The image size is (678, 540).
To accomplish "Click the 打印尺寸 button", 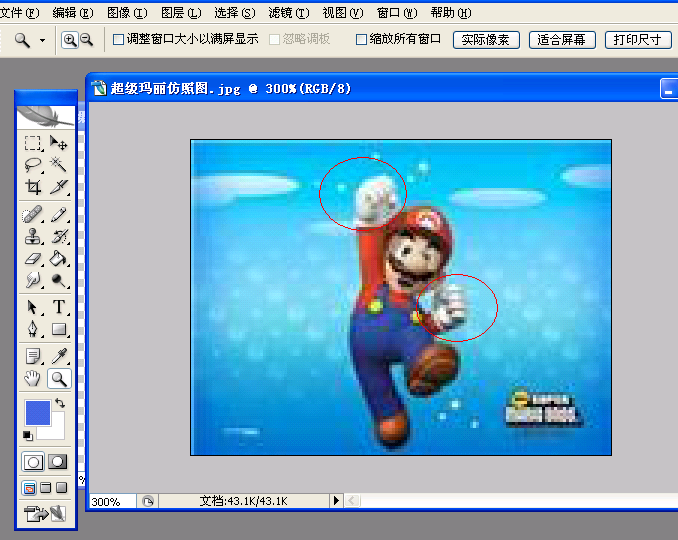I will pos(638,40).
